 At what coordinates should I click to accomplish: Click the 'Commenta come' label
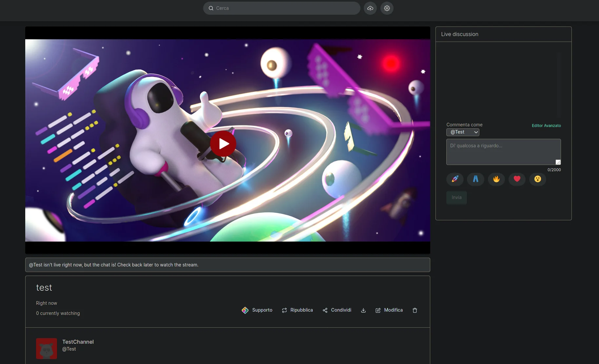coord(464,125)
